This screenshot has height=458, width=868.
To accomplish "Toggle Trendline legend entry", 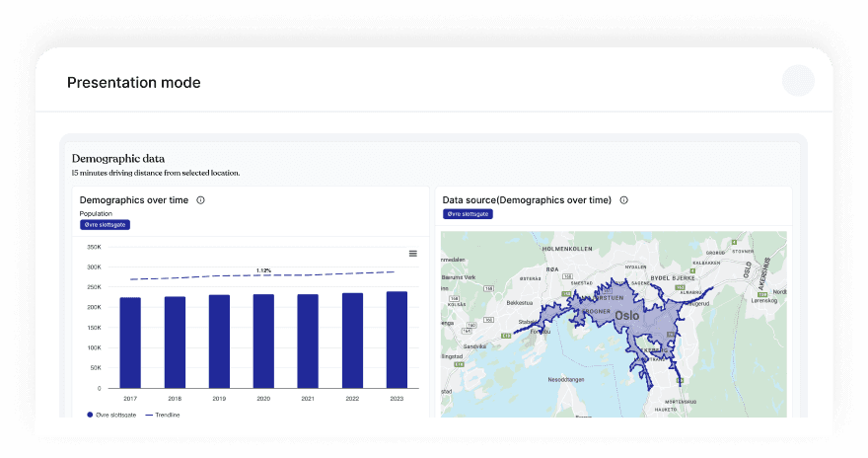I will (x=163, y=415).
